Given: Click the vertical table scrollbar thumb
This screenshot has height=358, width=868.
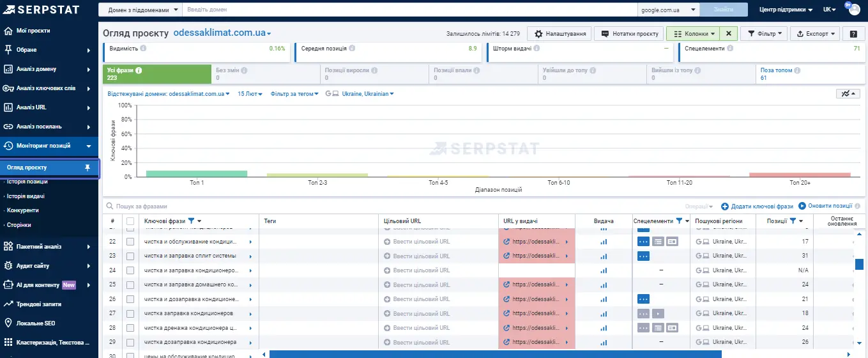Looking at the screenshot, I should (860, 264).
